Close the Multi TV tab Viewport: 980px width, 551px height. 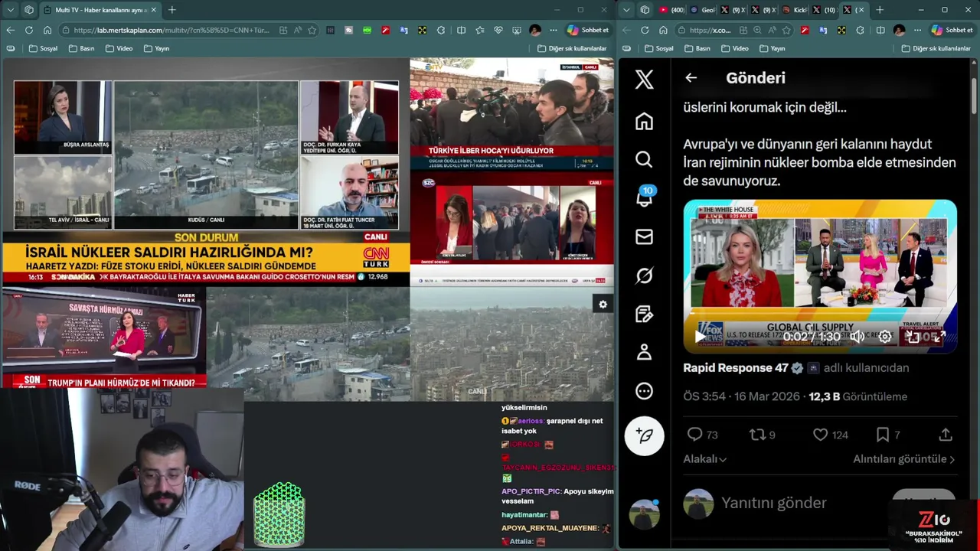click(153, 10)
